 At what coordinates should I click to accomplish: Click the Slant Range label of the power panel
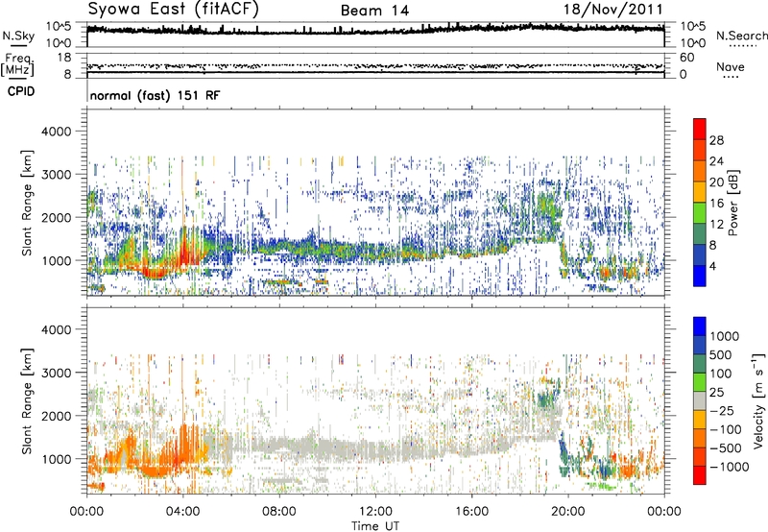click(x=27, y=203)
